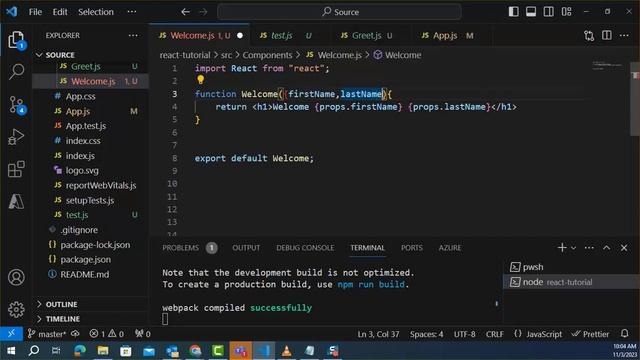Open notifications bell in status bar
The width and height of the screenshot is (640, 360).
pyautogui.click(x=624, y=333)
